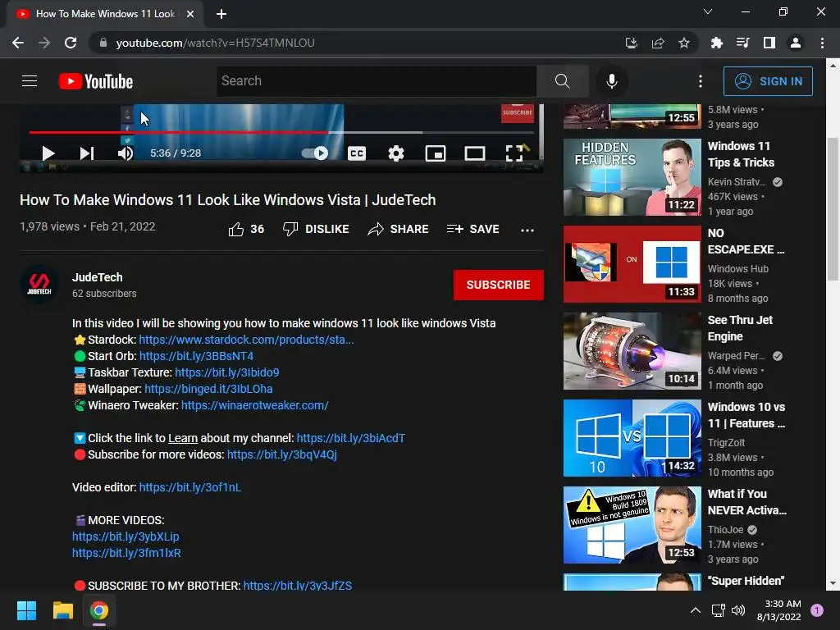Open the Taskbar Texture link

(227, 372)
